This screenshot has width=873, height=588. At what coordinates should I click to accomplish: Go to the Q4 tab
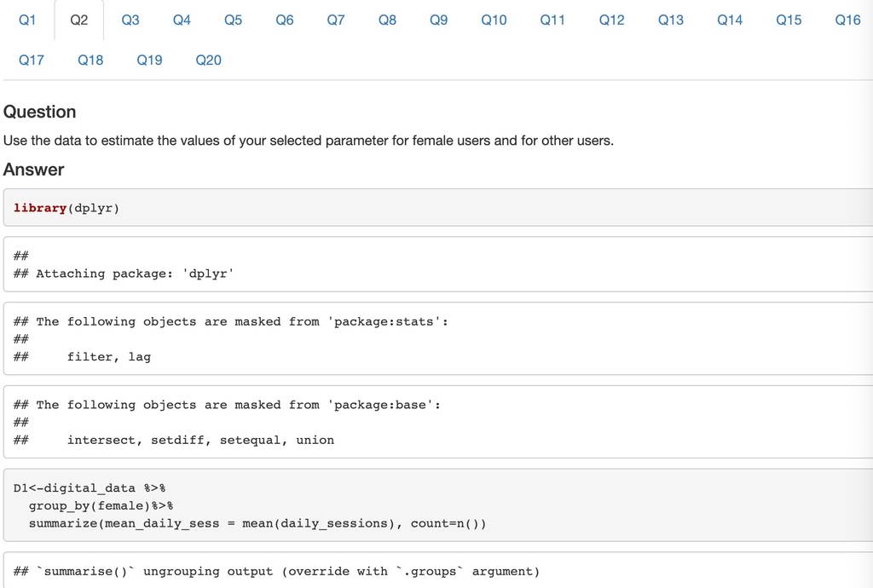coord(182,20)
